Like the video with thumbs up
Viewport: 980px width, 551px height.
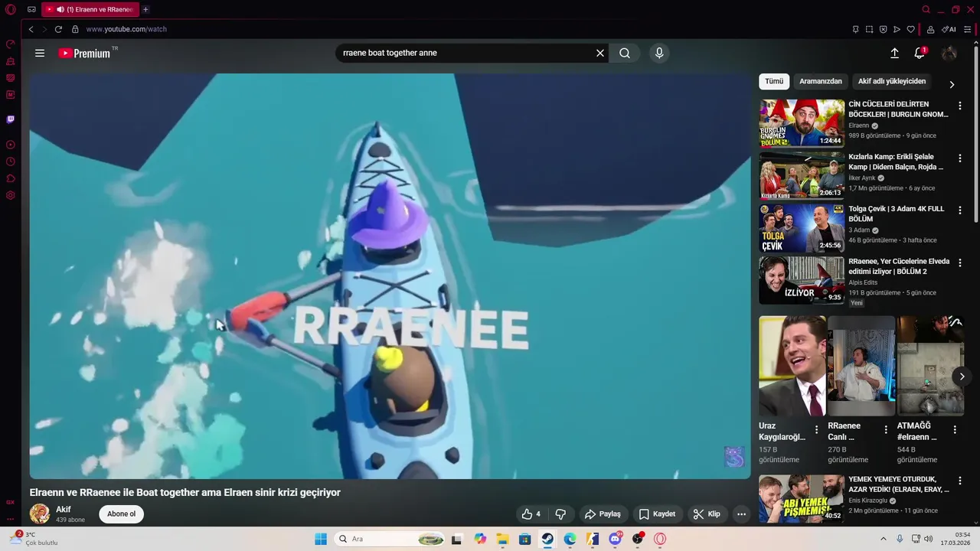[x=531, y=514]
